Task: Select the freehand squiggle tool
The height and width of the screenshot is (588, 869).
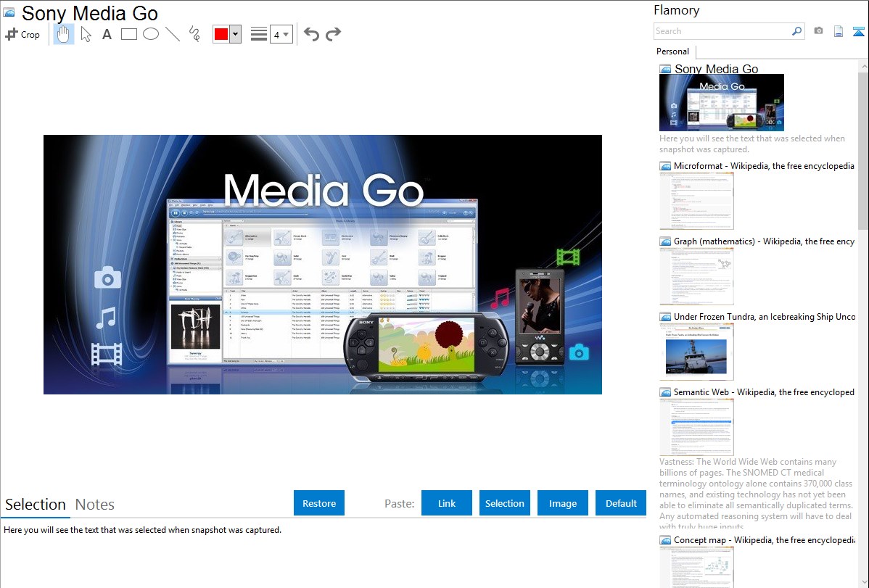Action: pos(194,34)
